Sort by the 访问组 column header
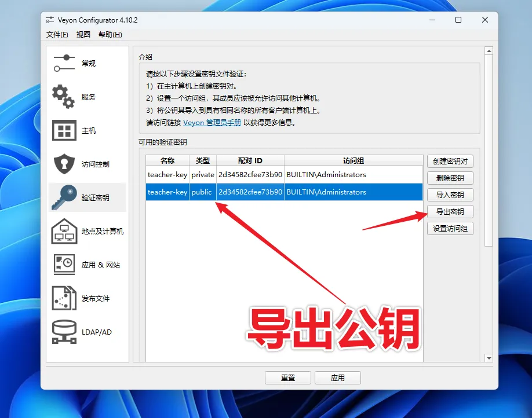532x418 pixels. [x=354, y=161]
